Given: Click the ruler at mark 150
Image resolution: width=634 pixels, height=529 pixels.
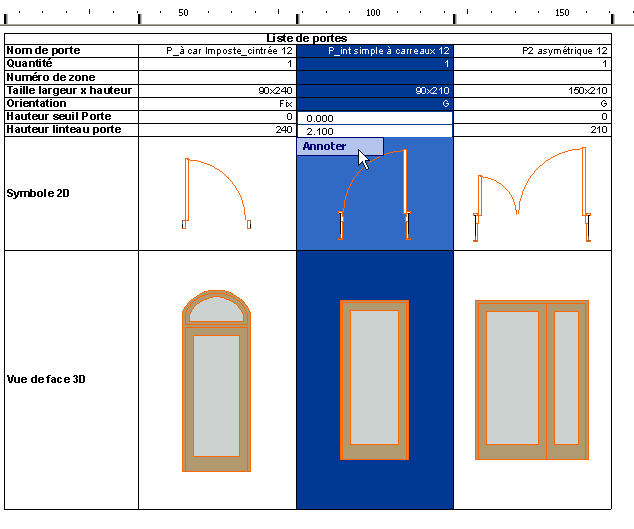Looking at the screenshot, I should pos(562,13).
